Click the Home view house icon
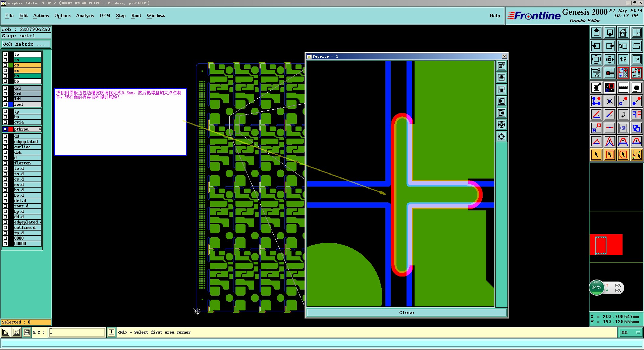 click(623, 33)
